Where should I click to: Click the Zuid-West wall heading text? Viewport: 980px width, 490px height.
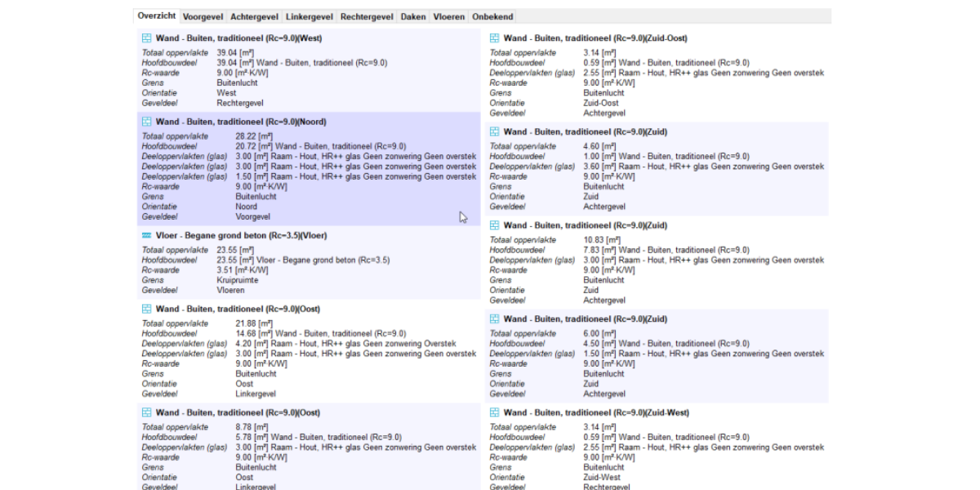595,413
